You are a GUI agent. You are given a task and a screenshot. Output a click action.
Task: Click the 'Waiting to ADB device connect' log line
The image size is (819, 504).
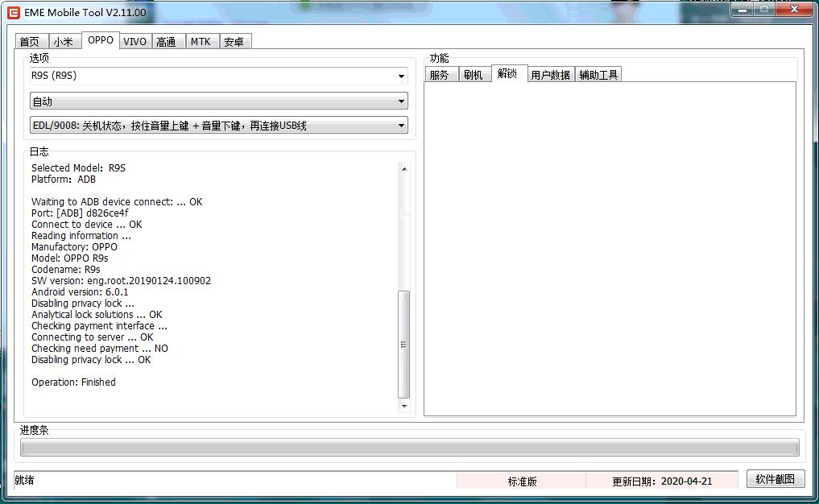point(117,202)
